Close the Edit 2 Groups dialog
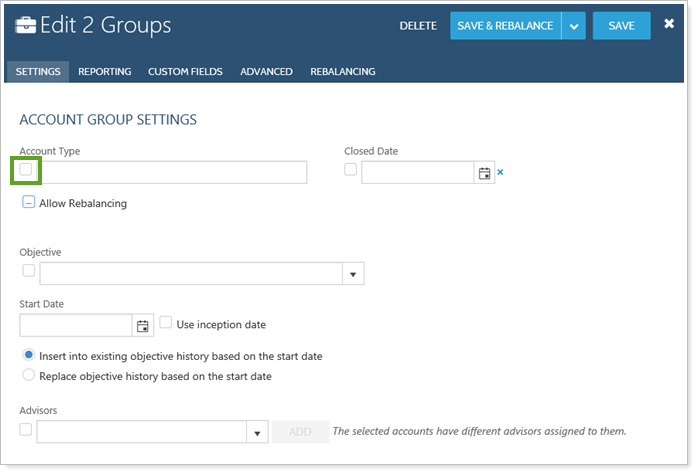 [669, 24]
